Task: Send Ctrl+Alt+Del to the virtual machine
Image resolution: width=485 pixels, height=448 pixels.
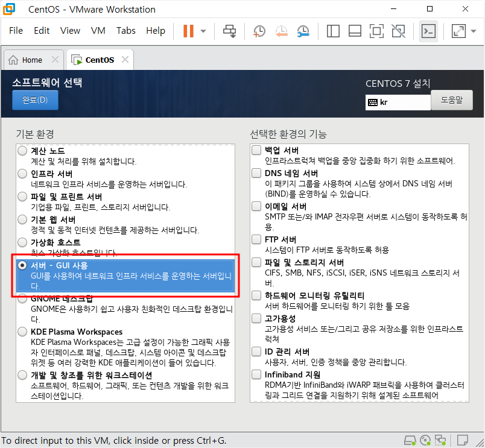Action: tap(229, 31)
